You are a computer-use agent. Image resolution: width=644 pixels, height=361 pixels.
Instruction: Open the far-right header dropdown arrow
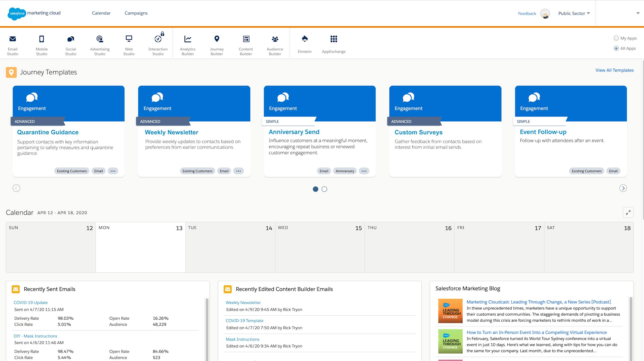click(x=638, y=13)
